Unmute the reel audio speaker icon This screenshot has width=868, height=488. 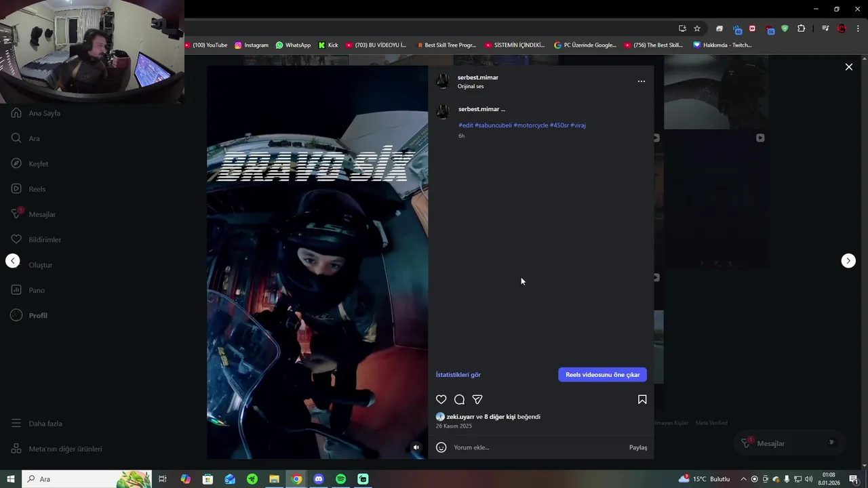tap(416, 447)
